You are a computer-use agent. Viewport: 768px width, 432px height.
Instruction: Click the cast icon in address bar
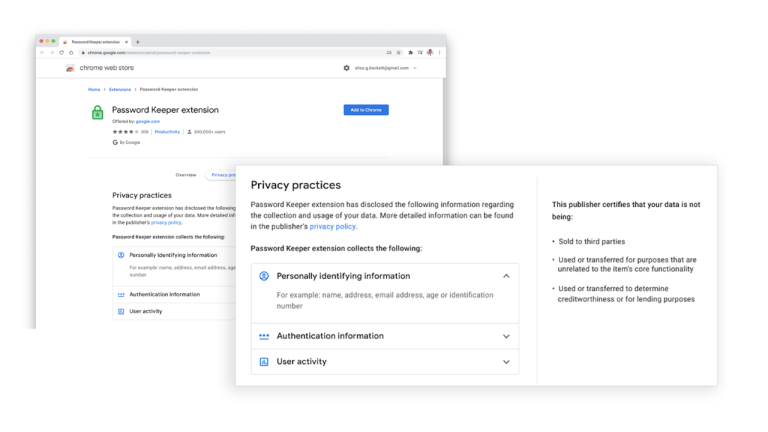click(x=389, y=52)
